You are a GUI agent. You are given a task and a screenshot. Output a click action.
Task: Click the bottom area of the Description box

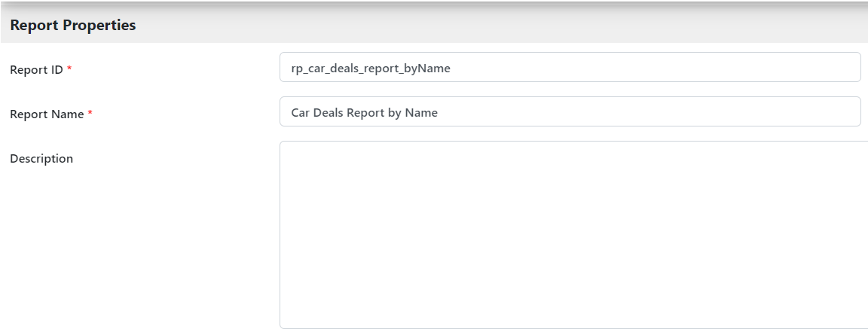point(573,316)
